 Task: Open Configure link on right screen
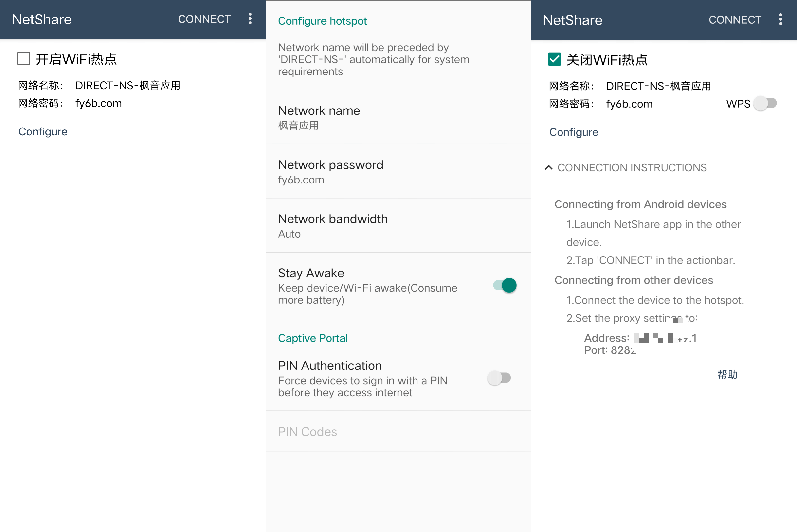pos(574,132)
